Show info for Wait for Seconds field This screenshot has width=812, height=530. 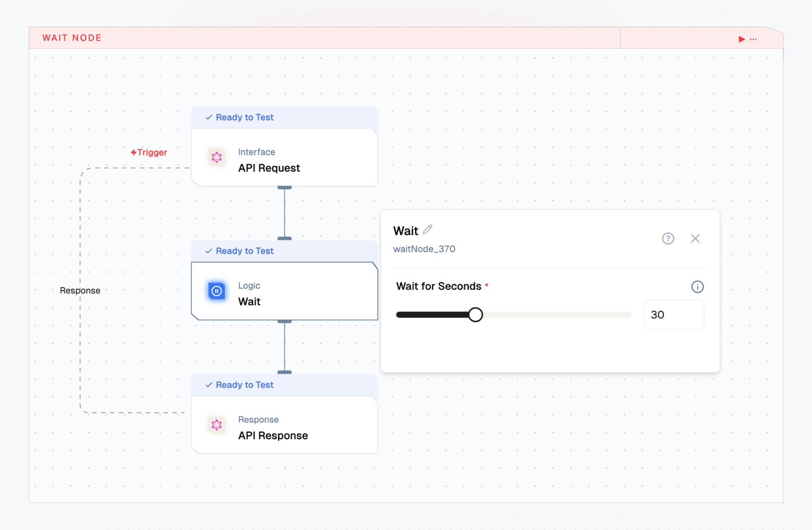697,287
